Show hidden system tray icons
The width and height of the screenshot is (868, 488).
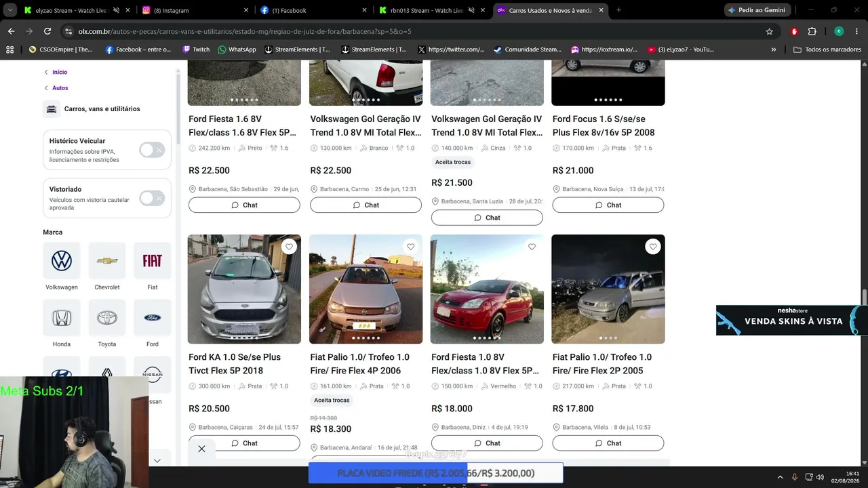tap(780, 477)
